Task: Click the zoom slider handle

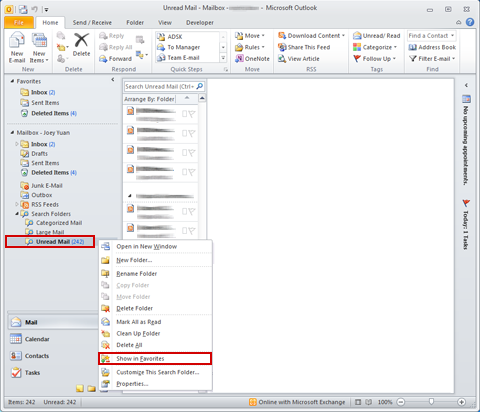Action: 431,402
